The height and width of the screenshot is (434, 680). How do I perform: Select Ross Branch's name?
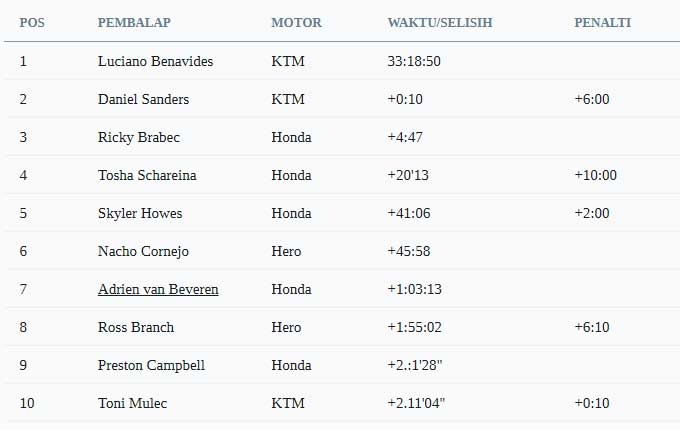[136, 327]
